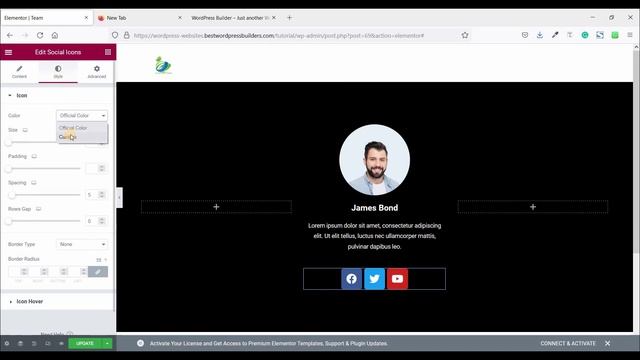Viewport: 640px width, 360px height.
Task: Switch to the Advanced tab
Action: 97,72
